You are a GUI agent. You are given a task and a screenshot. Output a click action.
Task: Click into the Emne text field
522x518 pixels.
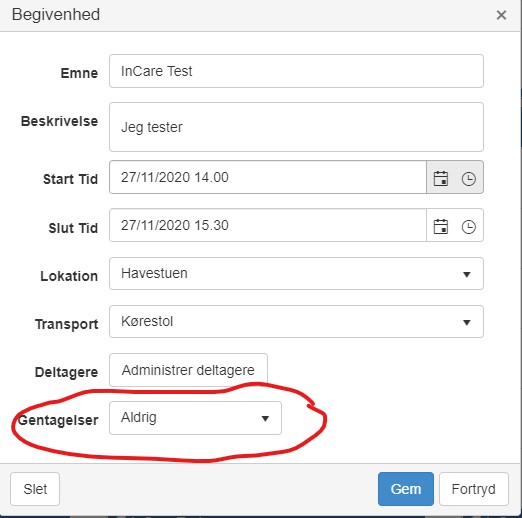click(x=296, y=71)
